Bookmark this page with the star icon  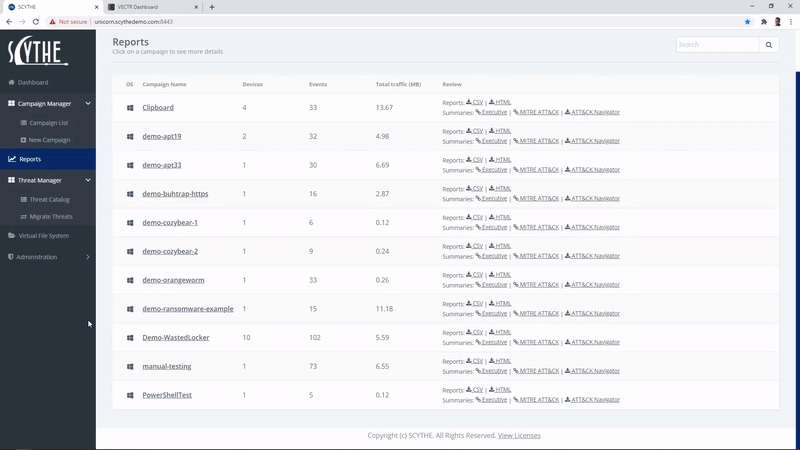tap(747, 22)
